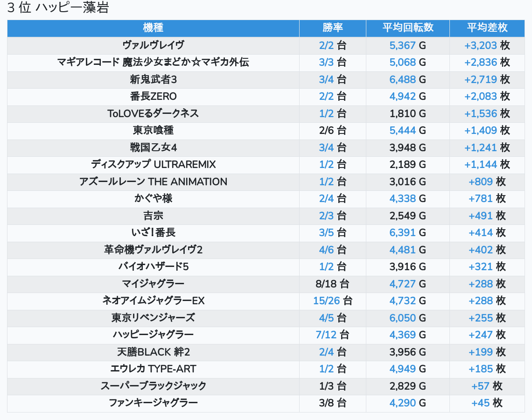Click the 新鬼武者3 win rate 3/4
532x420 pixels.
327,79
